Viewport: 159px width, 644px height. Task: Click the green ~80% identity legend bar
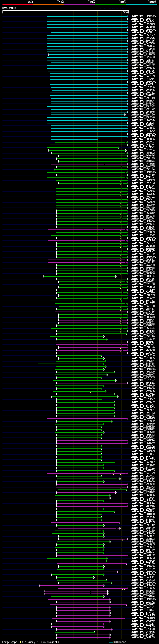pos(110,4)
